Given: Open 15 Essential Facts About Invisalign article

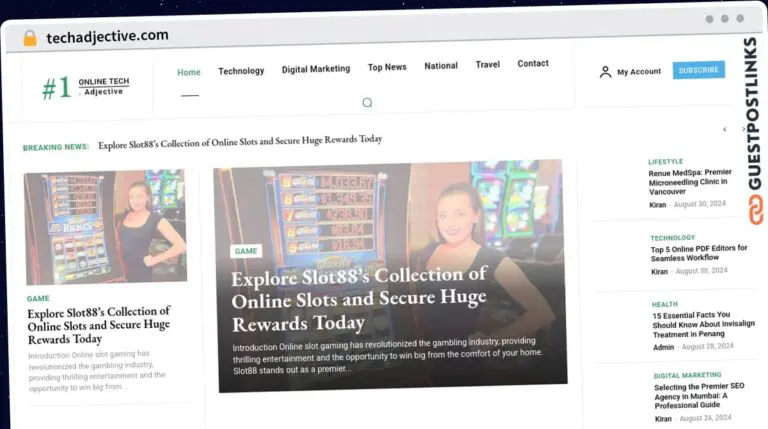Looking at the screenshot, I should [x=703, y=324].
